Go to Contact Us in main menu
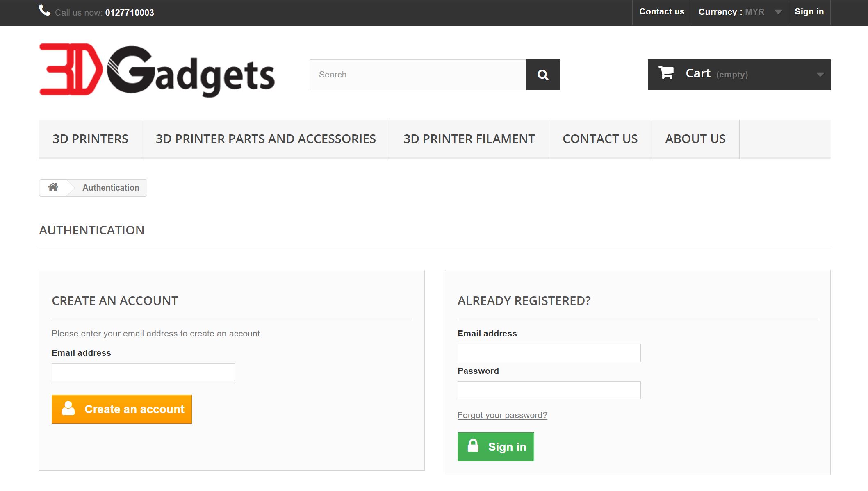868x491 pixels. [x=600, y=139]
